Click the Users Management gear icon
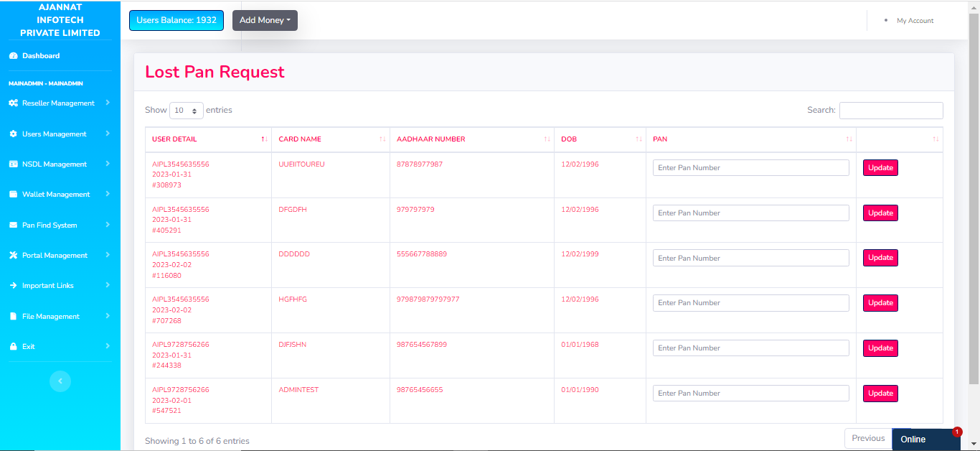The image size is (980, 451). pos(13,134)
